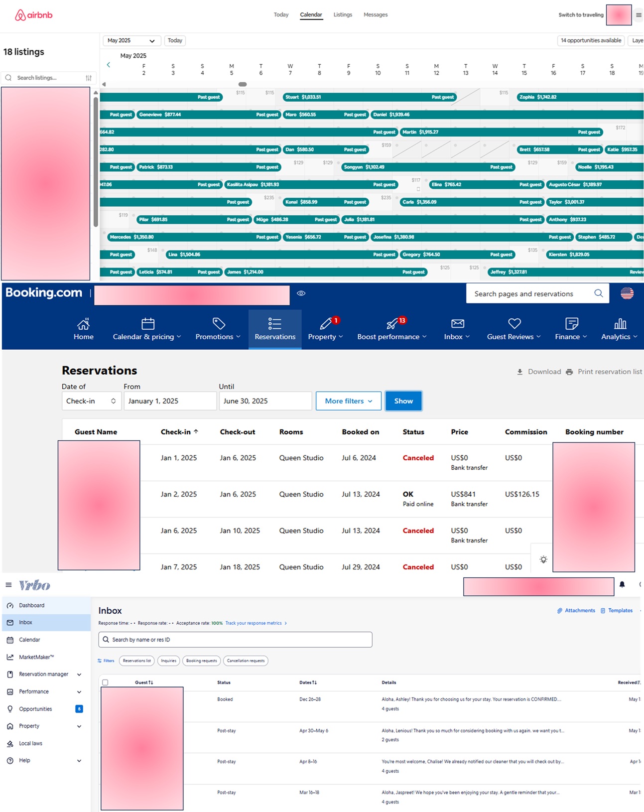Click Print reservation list

pyautogui.click(x=604, y=372)
